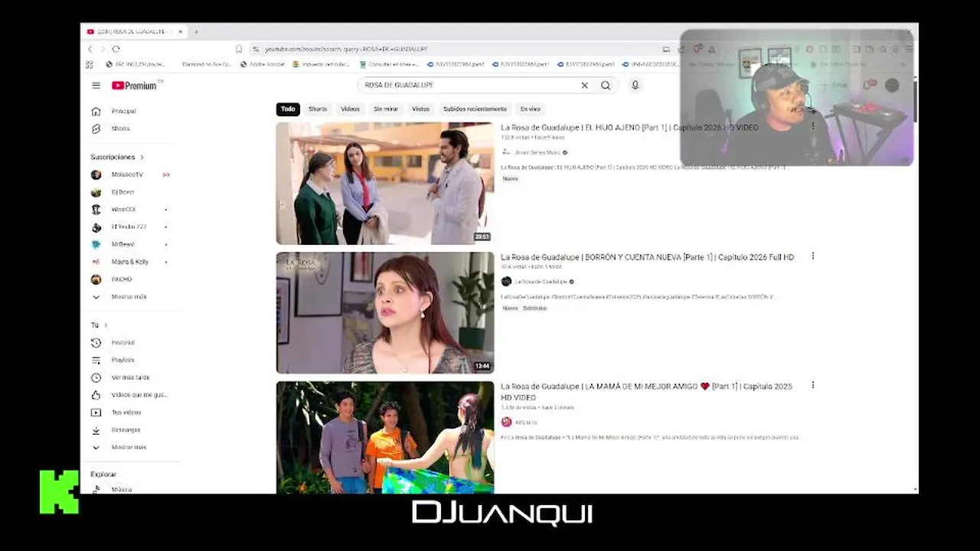
Task: Open the LA MAMÁ DE MI MEJOR AMIGO video title
Action: [647, 392]
